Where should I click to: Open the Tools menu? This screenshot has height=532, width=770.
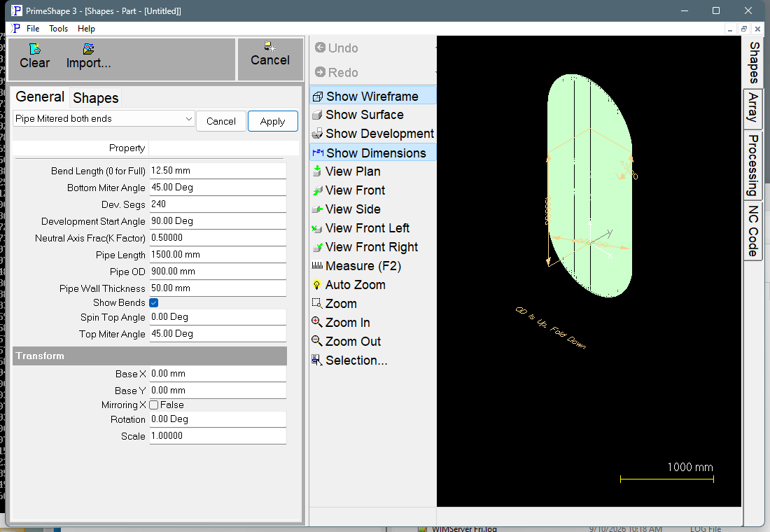58,29
